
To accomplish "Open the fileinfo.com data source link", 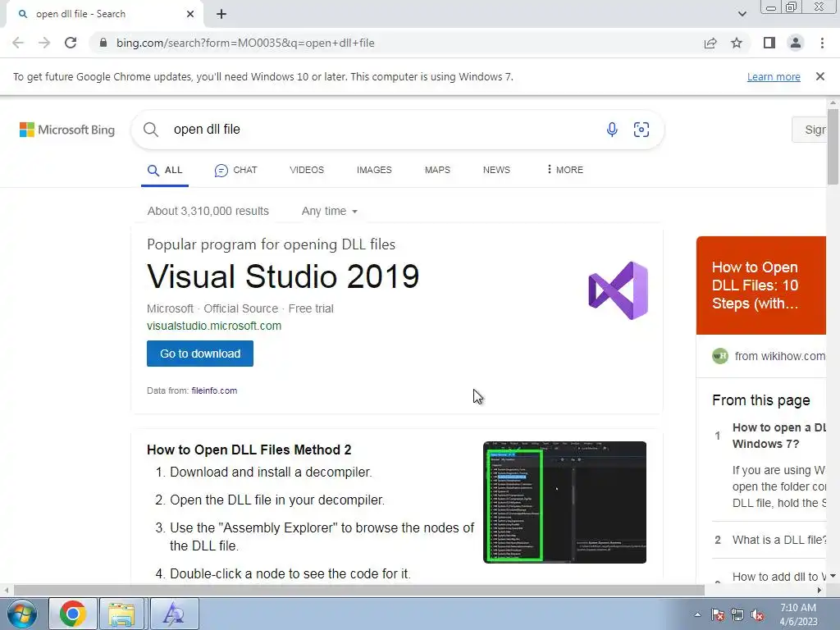I will 214,390.
